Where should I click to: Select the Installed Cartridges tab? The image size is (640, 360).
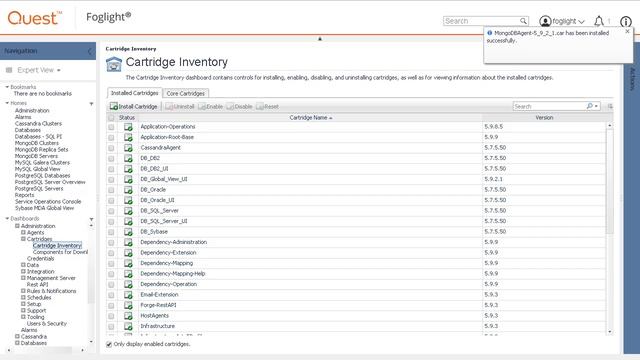(135, 93)
